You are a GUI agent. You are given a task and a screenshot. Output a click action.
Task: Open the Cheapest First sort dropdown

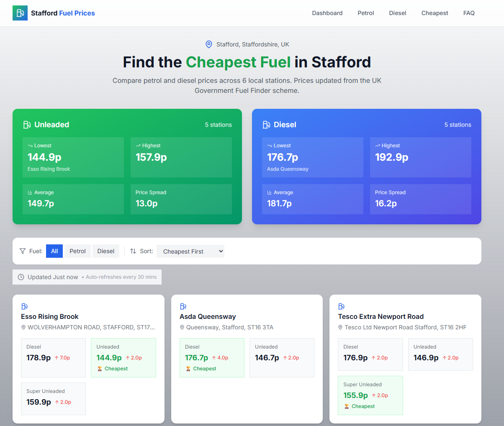[x=190, y=251]
